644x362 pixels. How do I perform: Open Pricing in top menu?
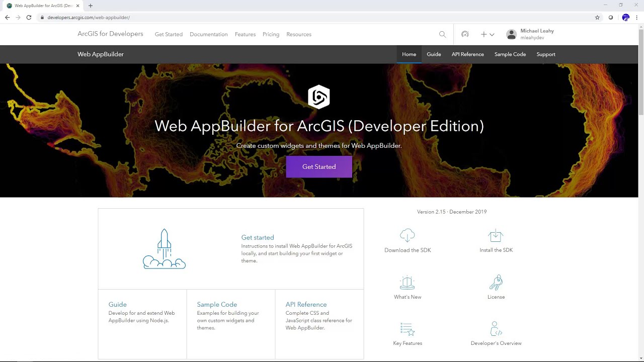pyautogui.click(x=271, y=34)
